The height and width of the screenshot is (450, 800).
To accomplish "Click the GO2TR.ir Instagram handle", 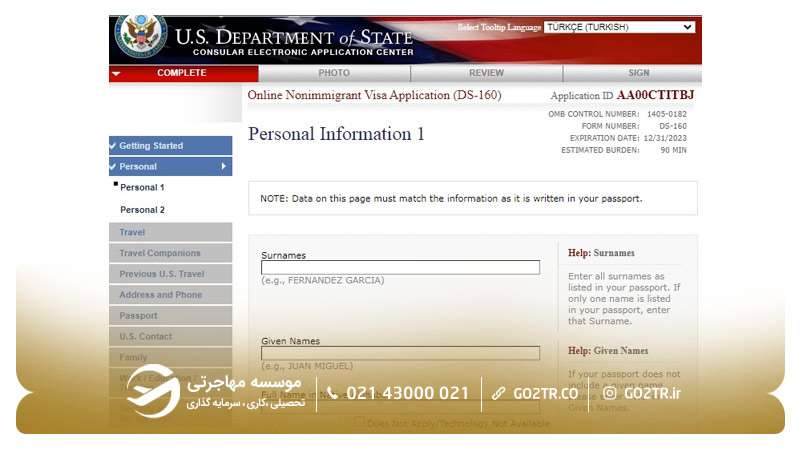I will point(653,393).
